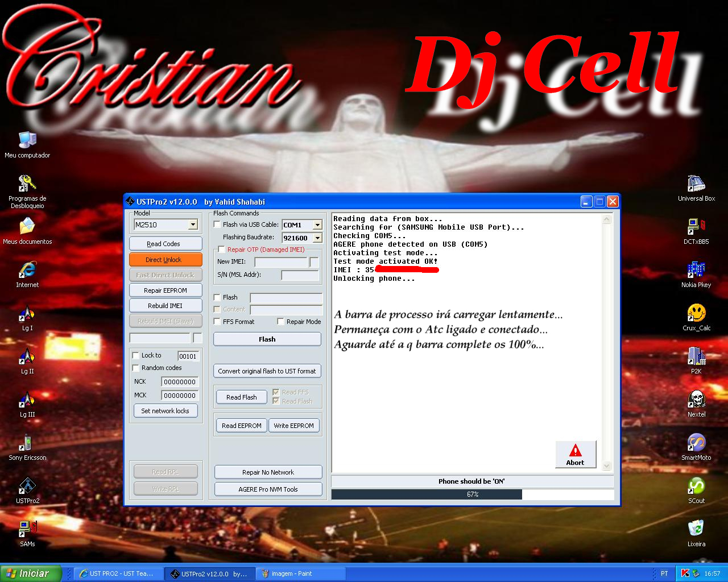Image resolution: width=728 pixels, height=582 pixels.
Task: Click Lock to value field 00101
Action: click(188, 356)
